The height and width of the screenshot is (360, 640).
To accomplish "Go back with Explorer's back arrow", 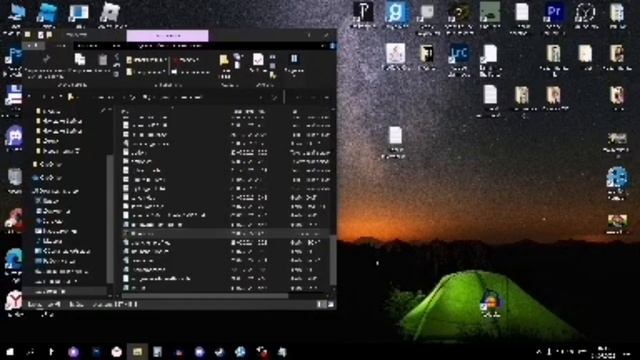I will (29, 98).
